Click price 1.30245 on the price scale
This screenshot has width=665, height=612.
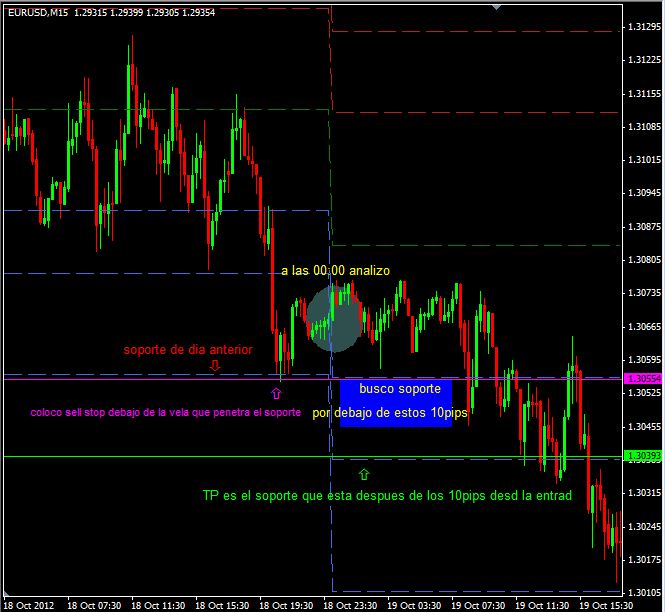point(644,526)
